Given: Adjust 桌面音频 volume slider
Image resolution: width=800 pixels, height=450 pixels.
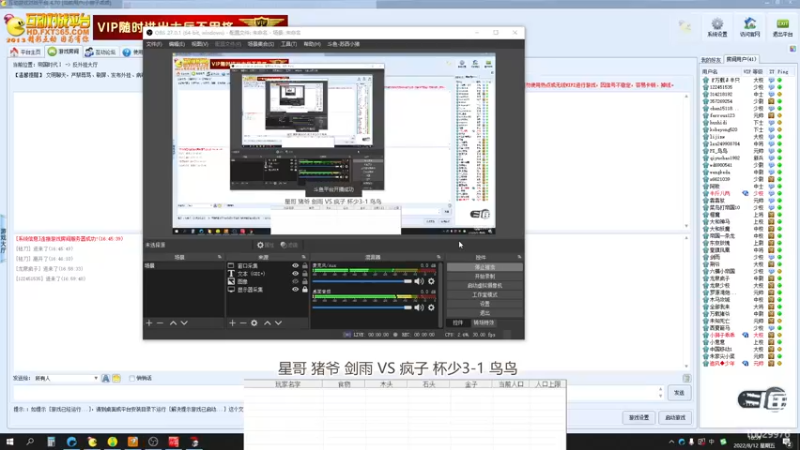Looking at the screenshot, I should (x=362, y=307).
